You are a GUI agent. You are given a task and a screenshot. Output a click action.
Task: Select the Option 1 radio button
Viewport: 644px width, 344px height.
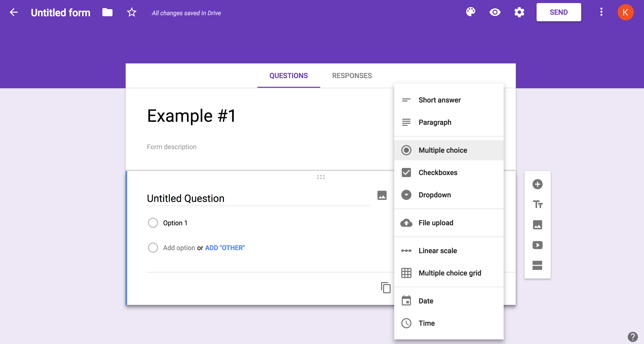[153, 223]
